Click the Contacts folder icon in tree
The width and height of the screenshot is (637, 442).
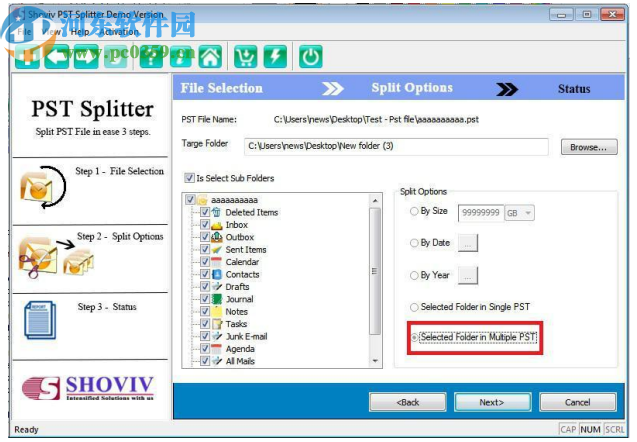tap(217, 274)
